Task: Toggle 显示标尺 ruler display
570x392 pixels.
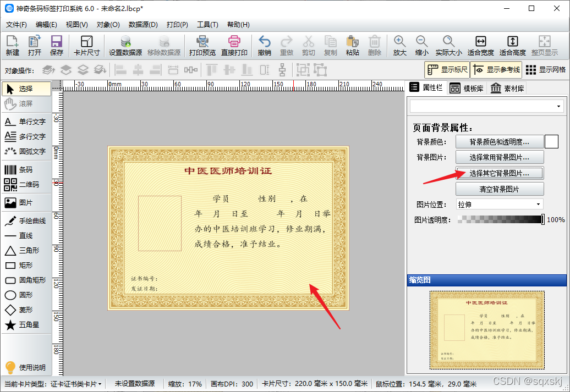Action: pyautogui.click(x=447, y=70)
